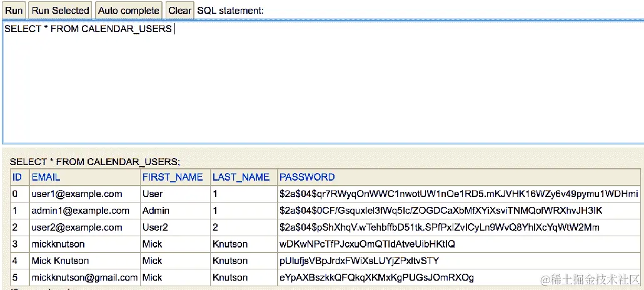Click the EMAIL column header
644x290 pixels.
[x=46, y=177]
